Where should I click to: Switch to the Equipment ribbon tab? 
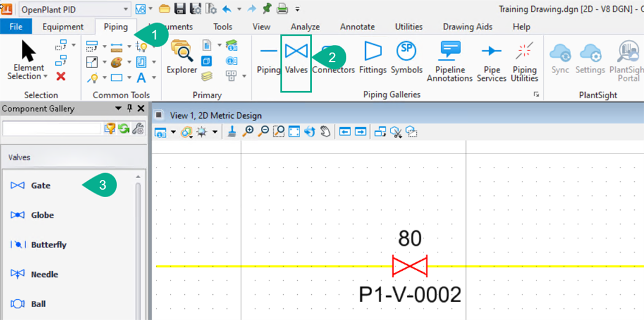(63, 26)
